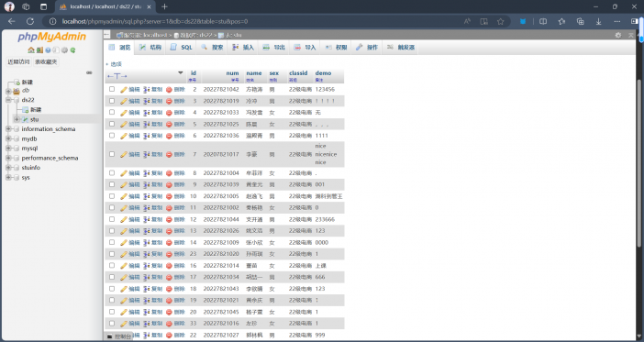
Task: Click the split screen icon in browser toolbar
Action: (543, 21)
